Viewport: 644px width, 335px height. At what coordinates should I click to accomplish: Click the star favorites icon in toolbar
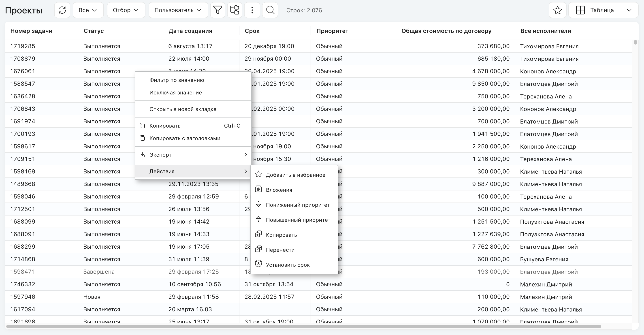pos(557,10)
